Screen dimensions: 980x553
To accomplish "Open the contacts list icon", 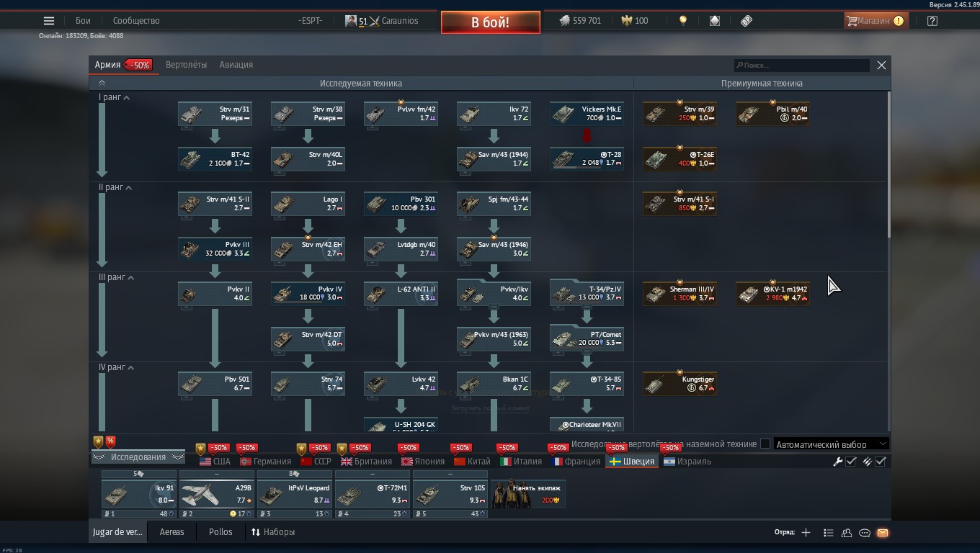I will tap(829, 533).
